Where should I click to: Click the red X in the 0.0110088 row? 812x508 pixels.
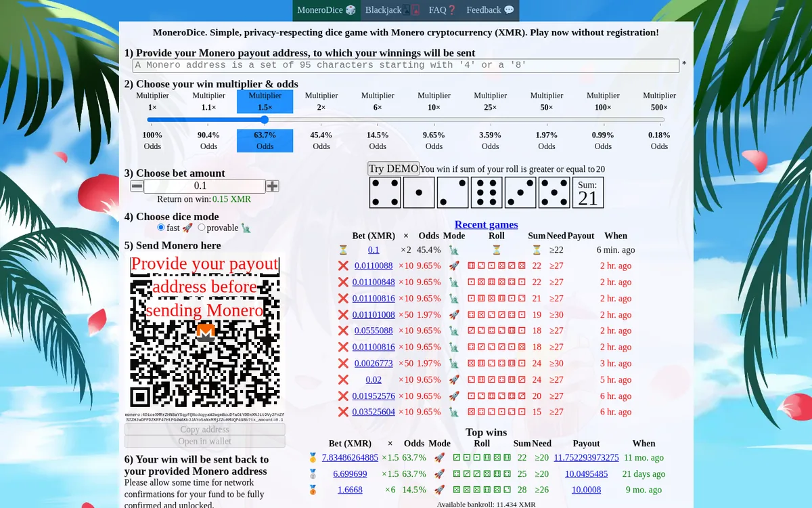[343, 266]
